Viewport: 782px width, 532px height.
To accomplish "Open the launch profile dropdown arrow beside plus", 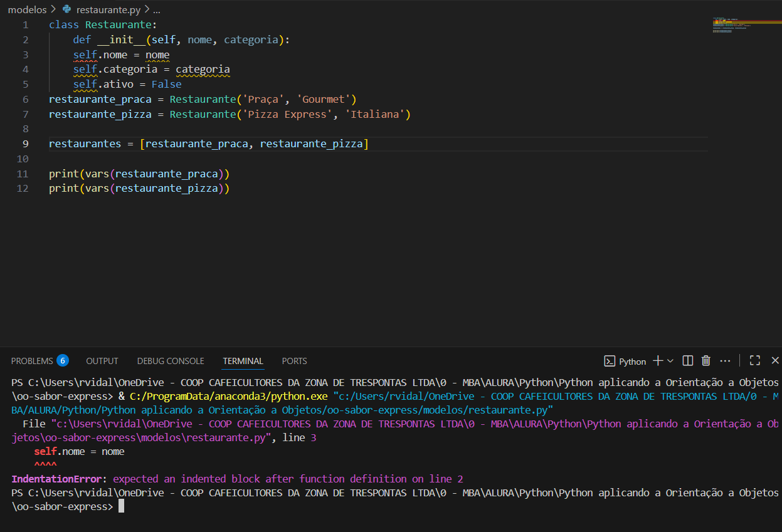I will click(x=670, y=361).
